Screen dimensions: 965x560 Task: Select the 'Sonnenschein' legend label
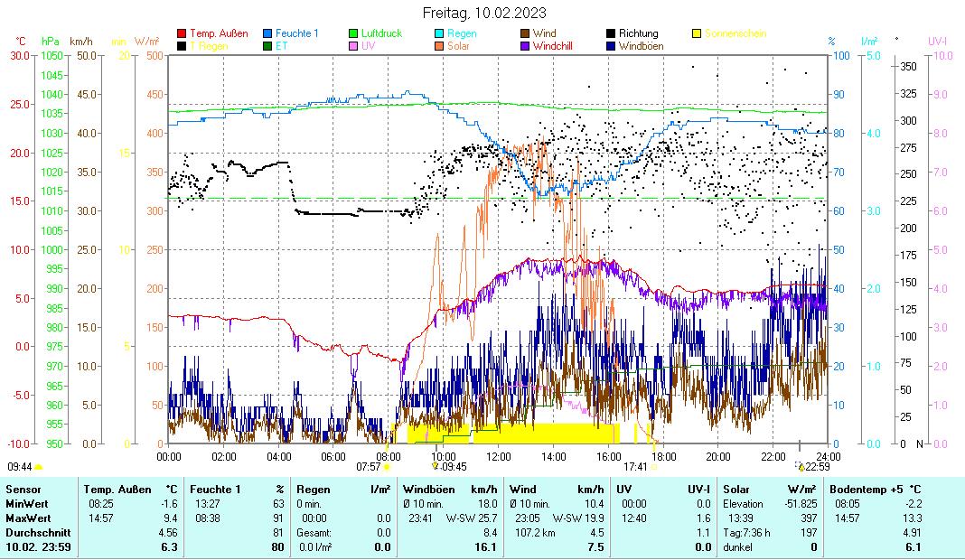coord(735,33)
